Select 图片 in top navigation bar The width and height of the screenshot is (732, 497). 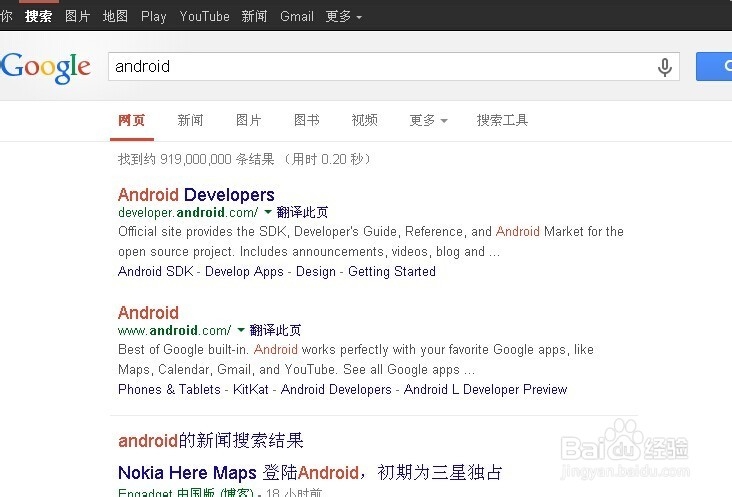pyautogui.click(x=77, y=16)
